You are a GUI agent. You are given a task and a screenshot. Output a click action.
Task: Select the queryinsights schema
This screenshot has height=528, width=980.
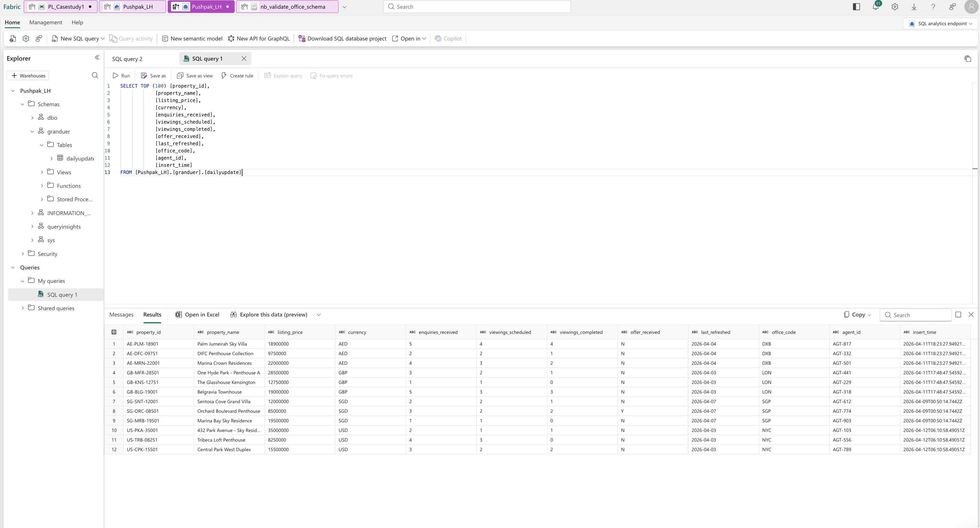pyautogui.click(x=64, y=227)
